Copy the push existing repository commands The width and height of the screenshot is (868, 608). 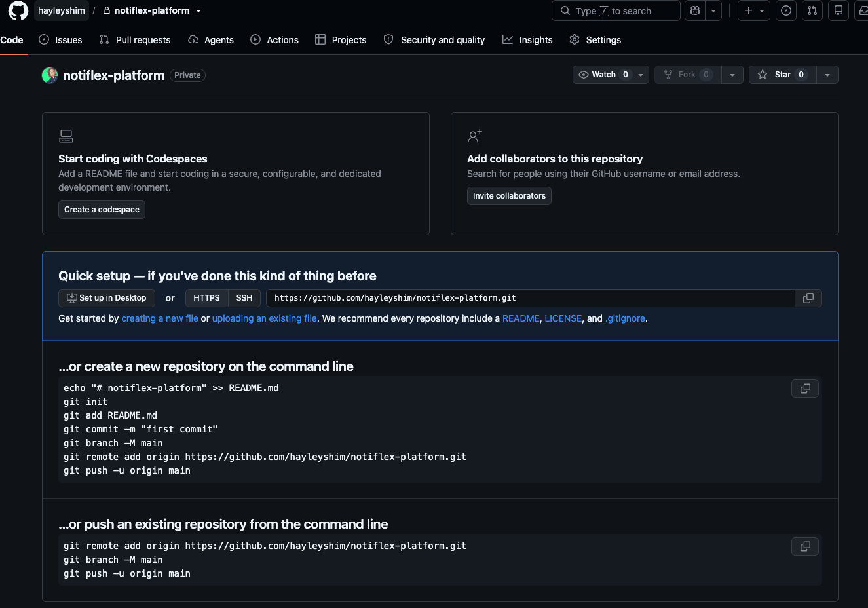pos(805,546)
